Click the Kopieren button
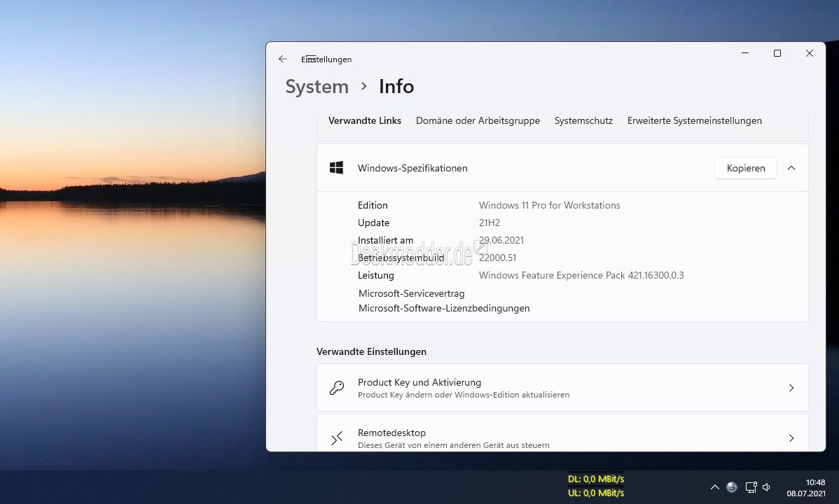The width and height of the screenshot is (839, 504). pyautogui.click(x=745, y=168)
